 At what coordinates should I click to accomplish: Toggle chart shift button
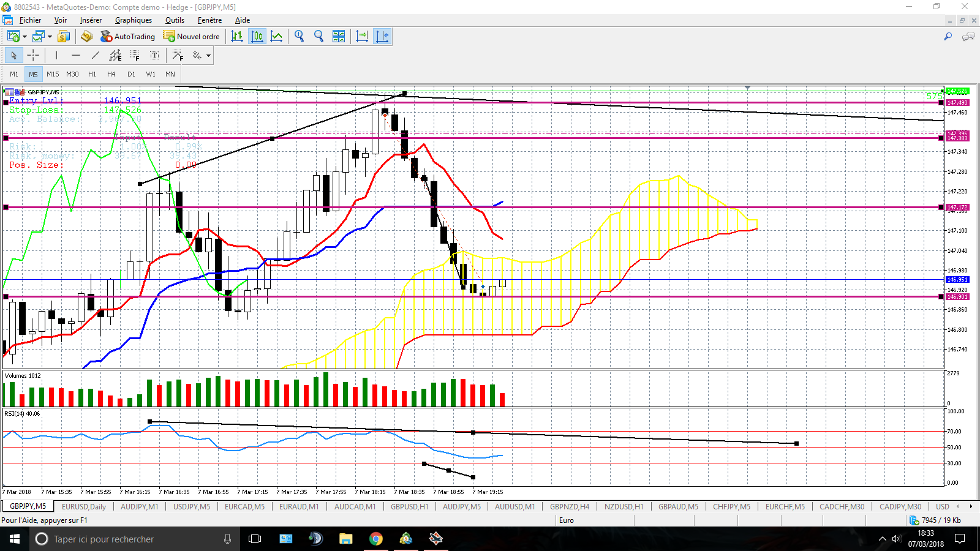(382, 37)
